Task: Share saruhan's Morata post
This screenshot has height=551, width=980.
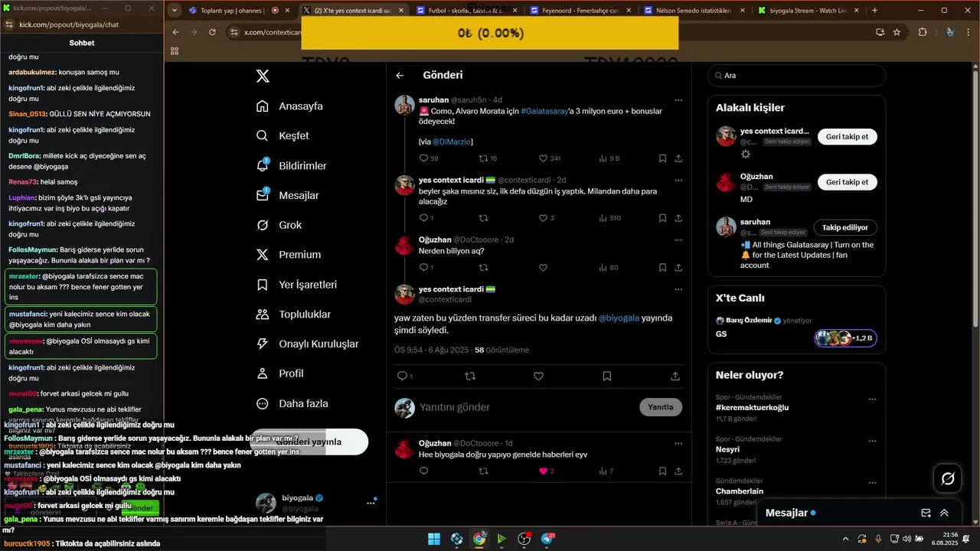Action: pos(678,158)
